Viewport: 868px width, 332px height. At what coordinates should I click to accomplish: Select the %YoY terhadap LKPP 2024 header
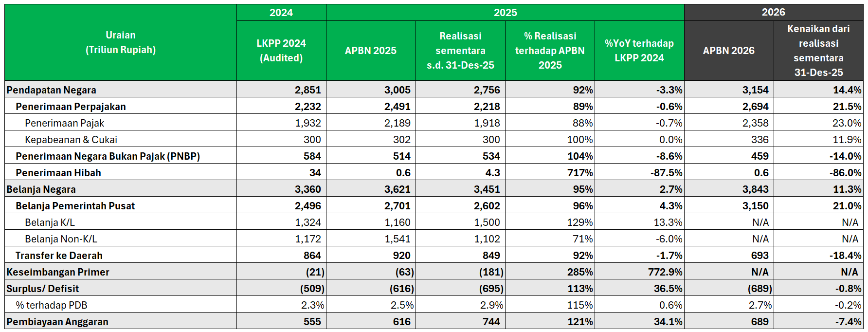click(639, 51)
